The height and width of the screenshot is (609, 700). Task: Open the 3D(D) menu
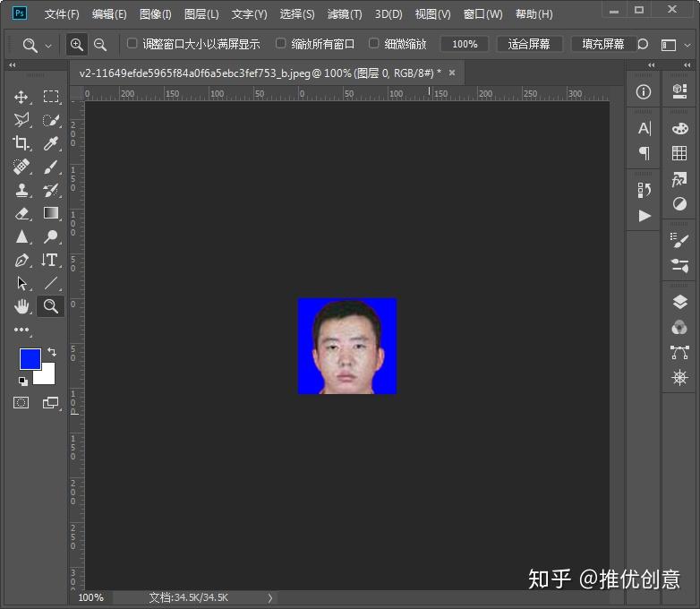[x=388, y=14]
